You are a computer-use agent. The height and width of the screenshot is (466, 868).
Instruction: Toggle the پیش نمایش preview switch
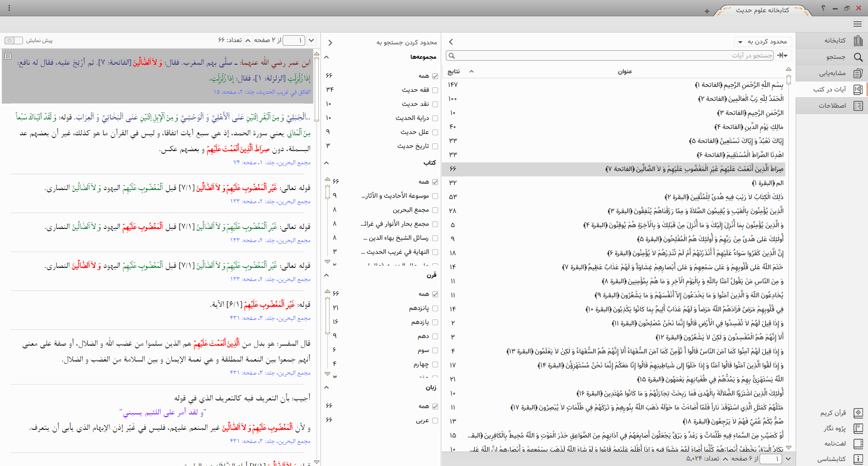pyautogui.click(x=14, y=41)
